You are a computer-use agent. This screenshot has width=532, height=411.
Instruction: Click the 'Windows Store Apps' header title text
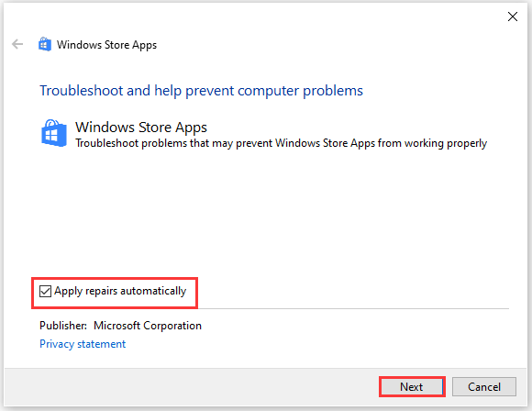[x=107, y=45]
